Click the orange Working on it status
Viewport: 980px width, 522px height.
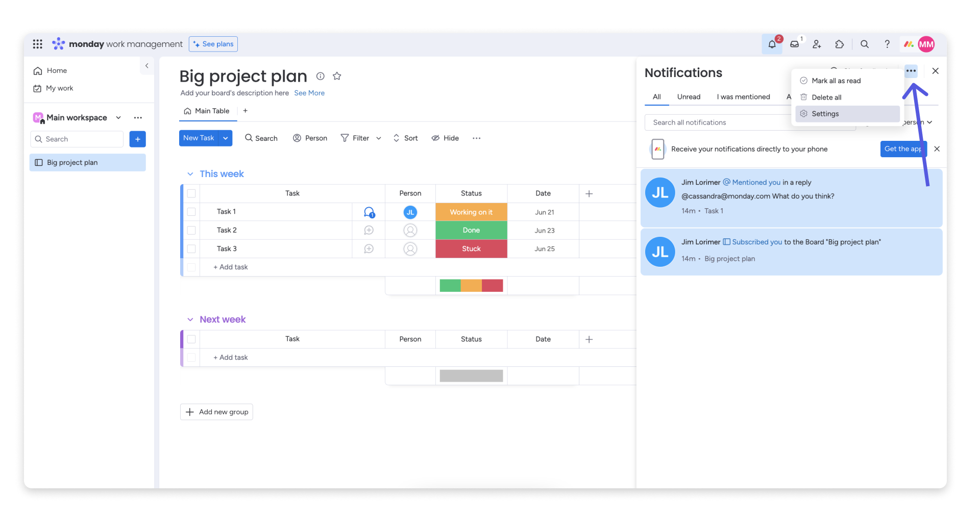471,212
